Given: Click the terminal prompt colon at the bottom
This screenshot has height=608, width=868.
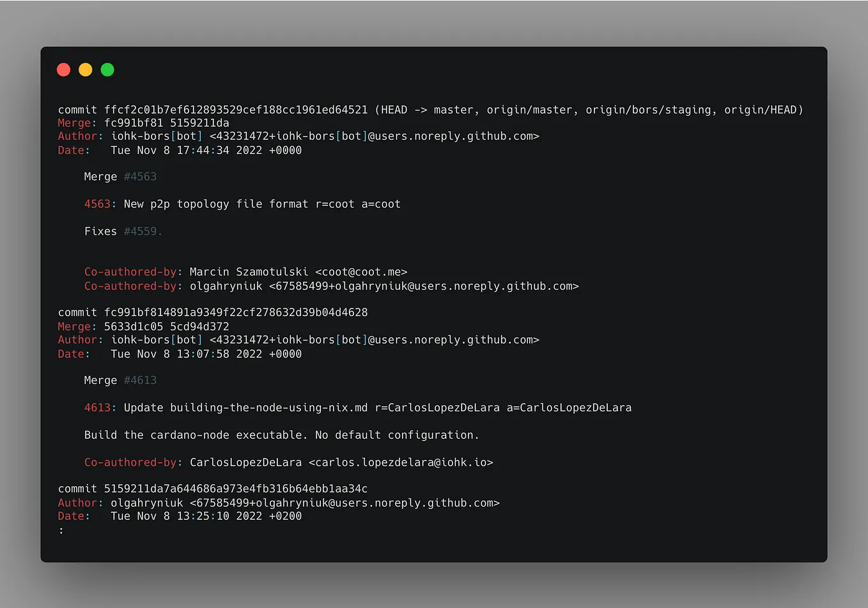Looking at the screenshot, I should pyautogui.click(x=61, y=529).
